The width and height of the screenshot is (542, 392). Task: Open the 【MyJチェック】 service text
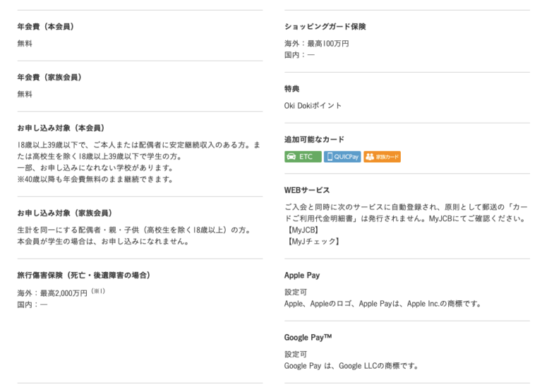313,241
